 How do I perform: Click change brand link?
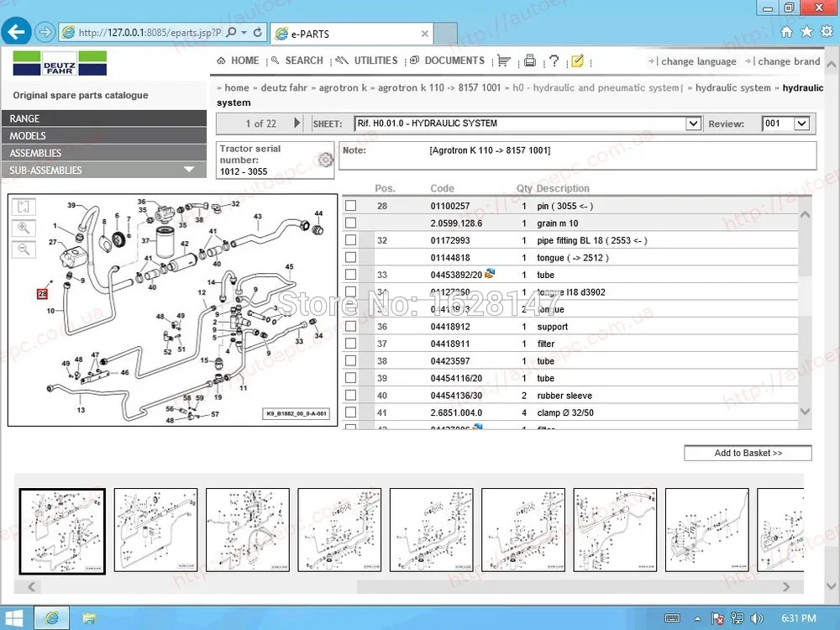[x=789, y=61]
